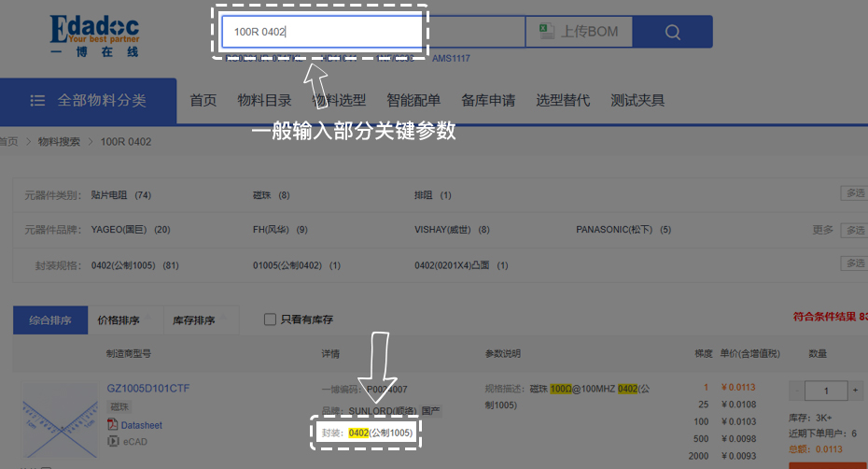Sort results by 价格排序
868x469 pixels.
pos(119,320)
